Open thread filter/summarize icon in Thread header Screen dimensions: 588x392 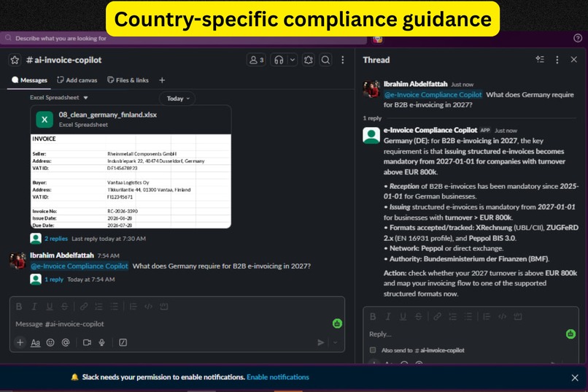tap(540, 60)
